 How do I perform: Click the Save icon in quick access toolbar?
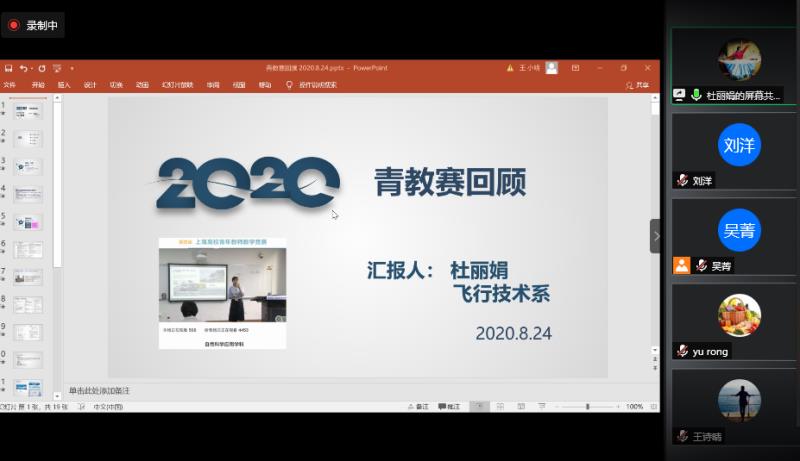8,68
